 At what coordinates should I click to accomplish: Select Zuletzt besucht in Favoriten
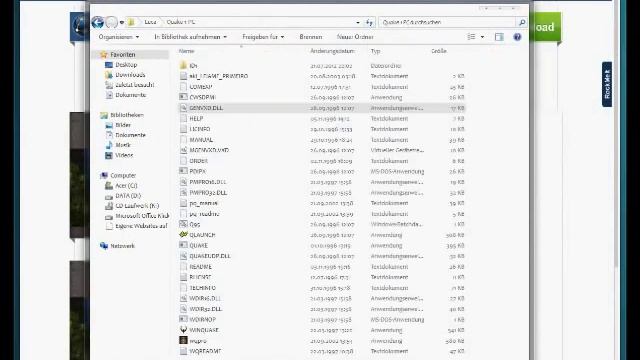135,85
